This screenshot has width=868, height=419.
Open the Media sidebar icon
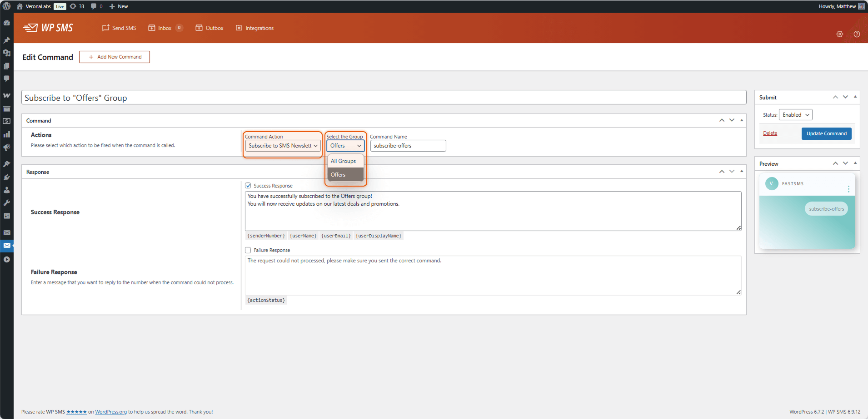[7, 53]
